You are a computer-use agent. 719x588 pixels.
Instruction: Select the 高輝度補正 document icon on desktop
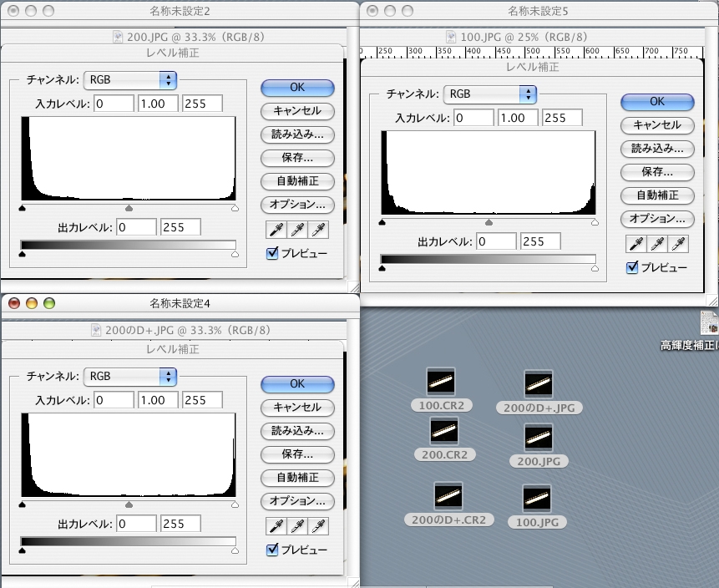pos(709,323)
